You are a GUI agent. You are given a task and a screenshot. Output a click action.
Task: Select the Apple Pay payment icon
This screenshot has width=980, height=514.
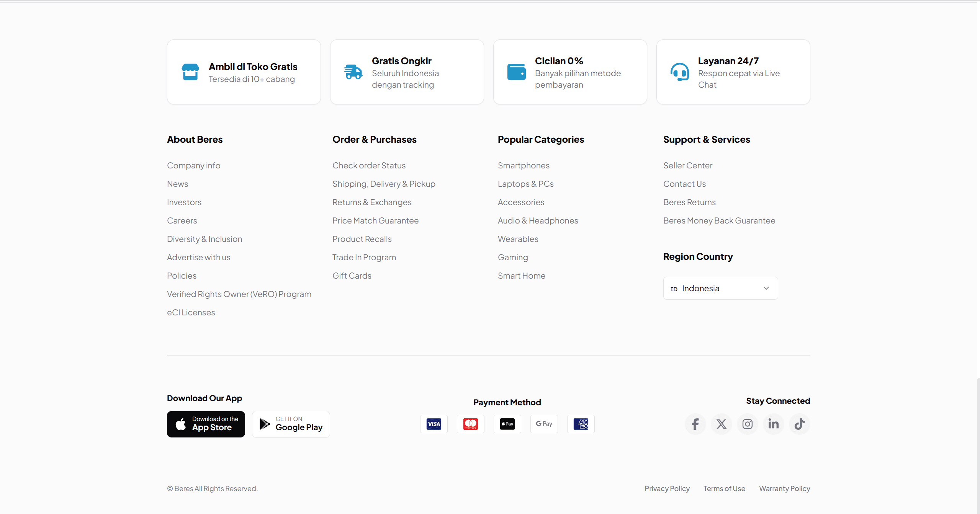point(507,424)
